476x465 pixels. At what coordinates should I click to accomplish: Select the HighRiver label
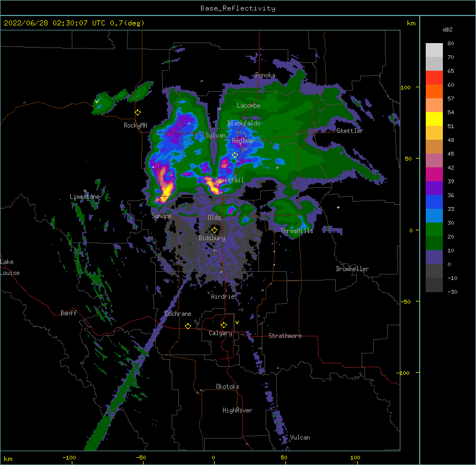click(237, 410)
